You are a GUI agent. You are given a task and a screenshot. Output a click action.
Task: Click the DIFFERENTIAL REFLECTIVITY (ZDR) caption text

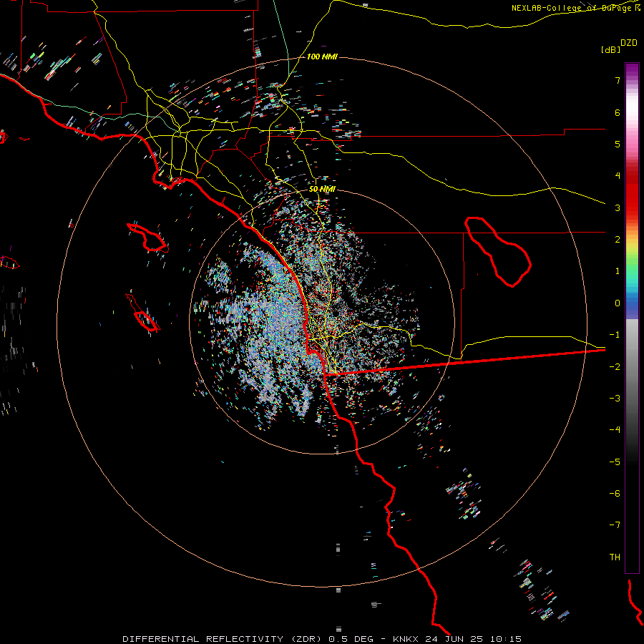tap(223, 639)
